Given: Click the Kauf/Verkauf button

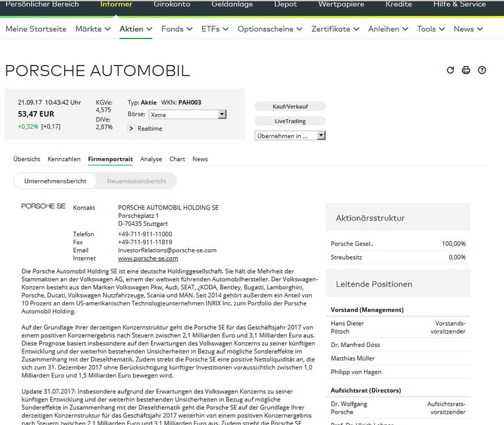Looking at the screenshot, I should click(x=290, y=106).
